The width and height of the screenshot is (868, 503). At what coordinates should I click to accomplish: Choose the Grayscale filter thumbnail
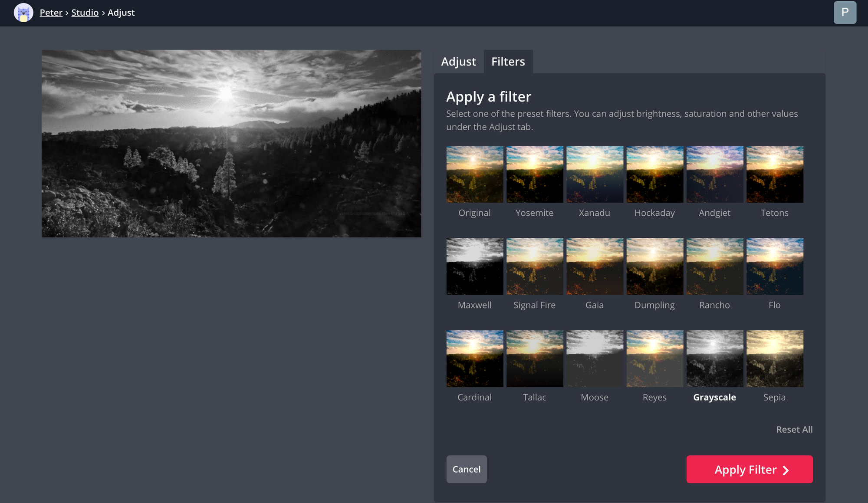(715, 359)
